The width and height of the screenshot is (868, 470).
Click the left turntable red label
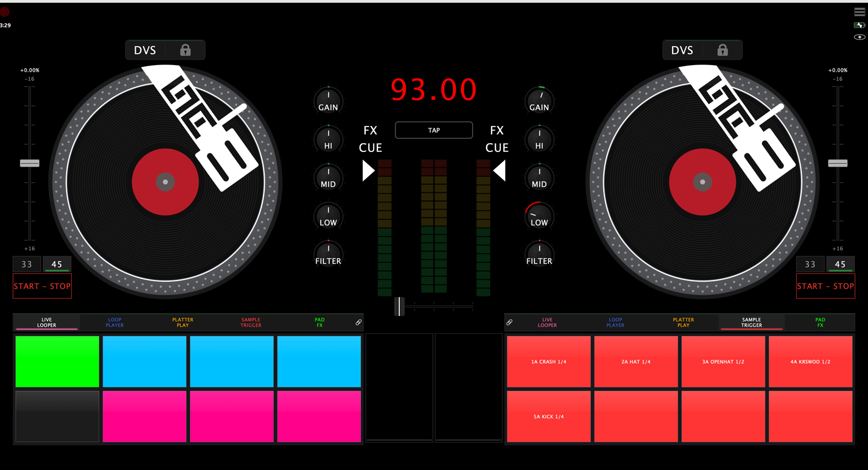click(x=165, y=182)
